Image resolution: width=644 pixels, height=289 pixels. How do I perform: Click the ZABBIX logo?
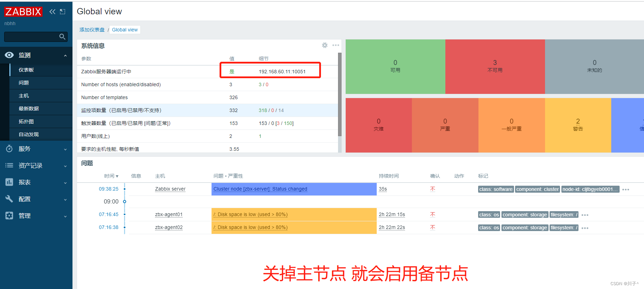[x=23, y=12]
